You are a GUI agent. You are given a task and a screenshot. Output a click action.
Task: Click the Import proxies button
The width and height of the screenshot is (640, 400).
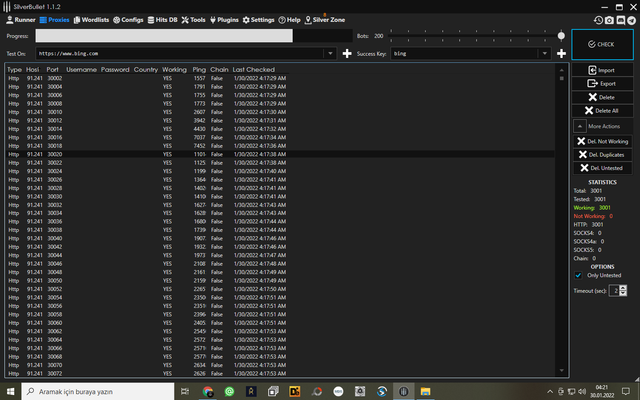pos(602,70)
